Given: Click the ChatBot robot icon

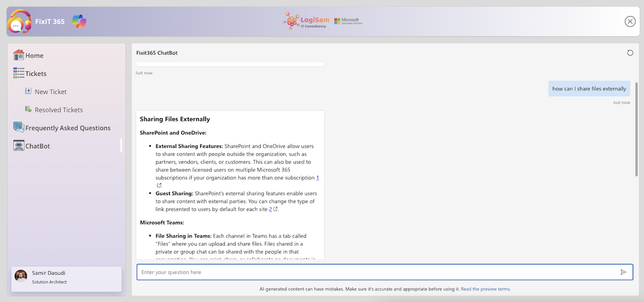Looking at the screenshot, I should coord(19,146).
